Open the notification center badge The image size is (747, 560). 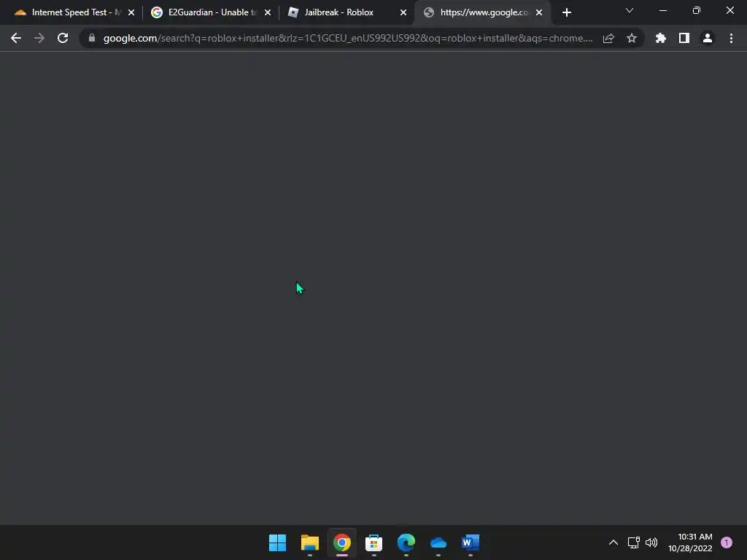tap(726, 542)
